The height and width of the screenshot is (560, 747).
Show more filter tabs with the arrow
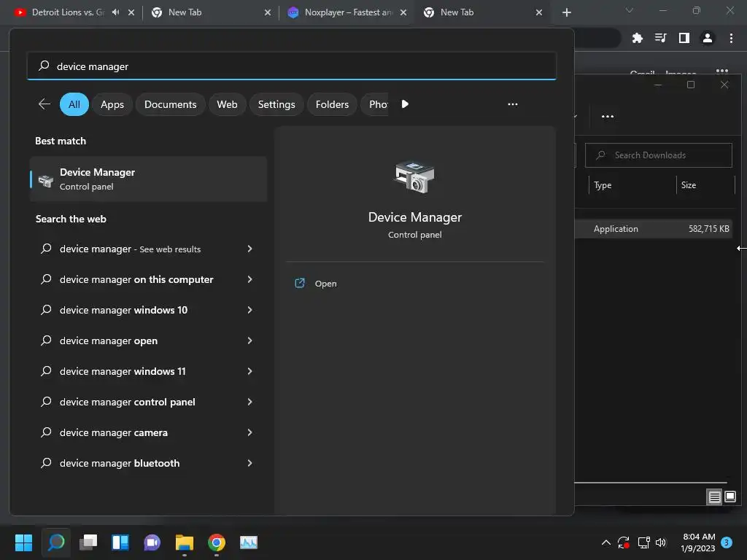(405, 104)
